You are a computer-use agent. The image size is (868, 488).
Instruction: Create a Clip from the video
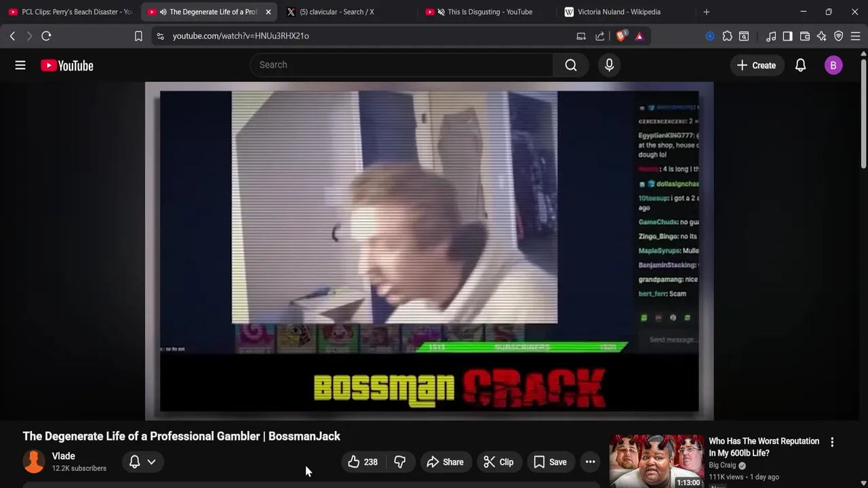point(498,462)
